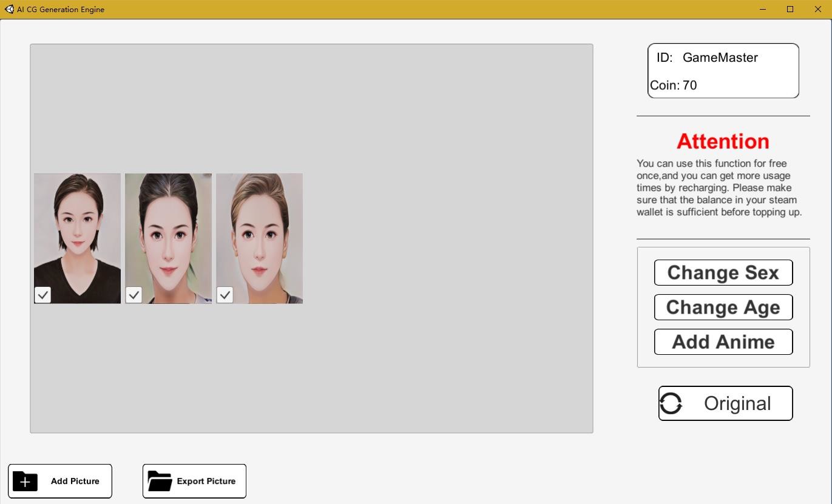Click the folder icon on Export Picture

tap(159, 481)
